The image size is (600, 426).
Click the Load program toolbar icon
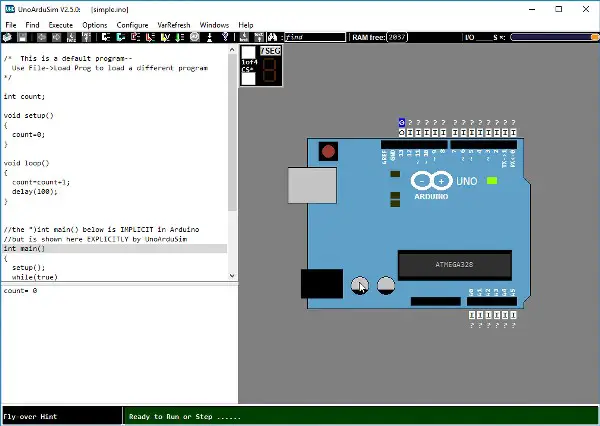(x=7, y=37)
